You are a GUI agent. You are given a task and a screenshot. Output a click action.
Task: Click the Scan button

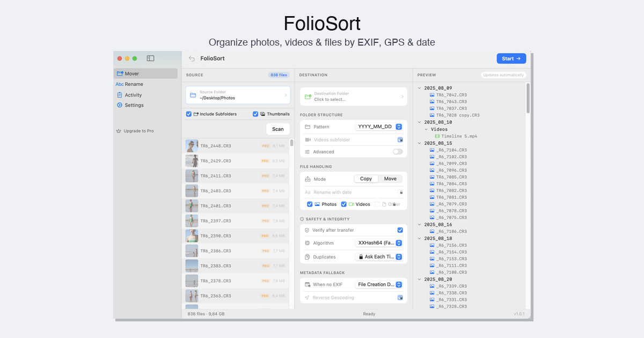(x=277, y=129)
